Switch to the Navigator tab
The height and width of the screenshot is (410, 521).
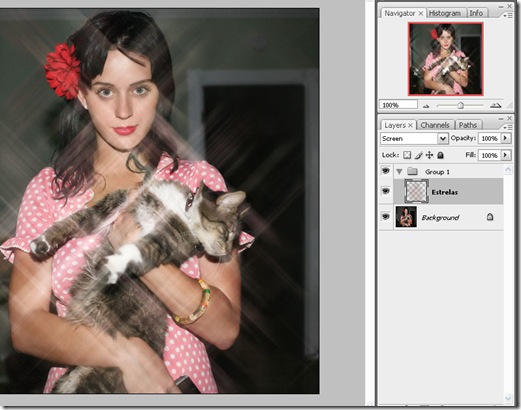coord(399,13)
